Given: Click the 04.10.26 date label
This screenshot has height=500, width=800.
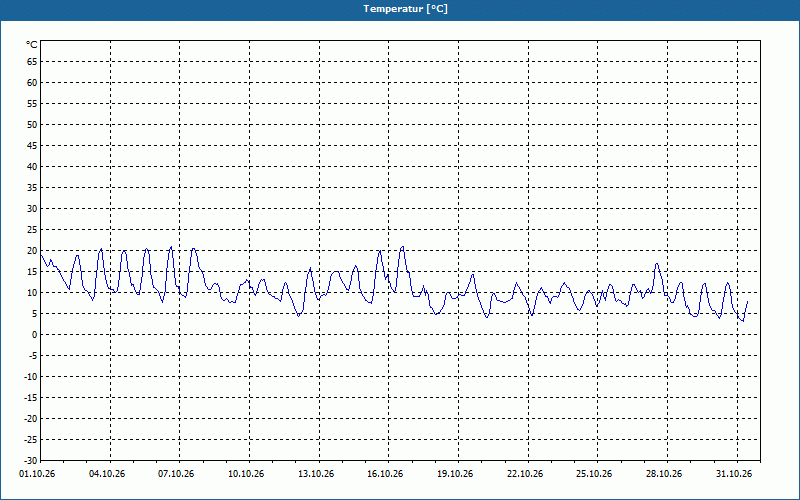Looking at the screenshot, I should point(107,474).
